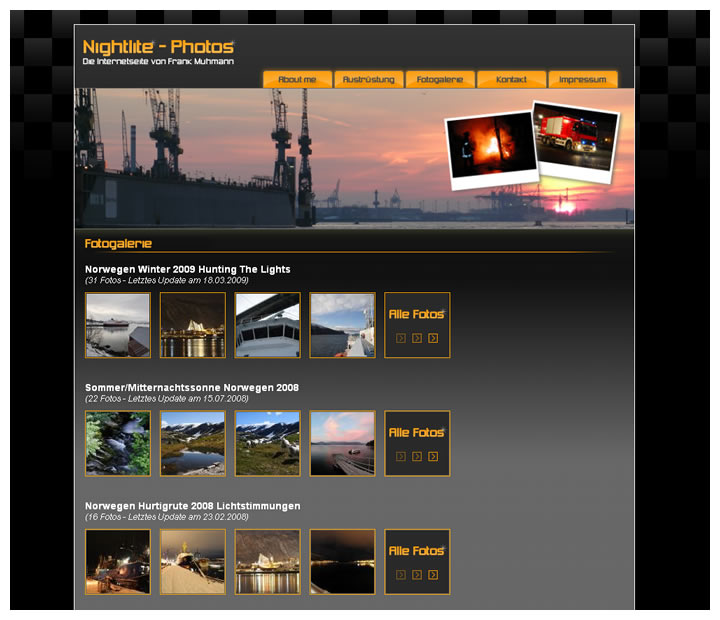Screen dimensions: 720x620
Task: Open the dark coast night lights thumbnail
Action: 343,562
